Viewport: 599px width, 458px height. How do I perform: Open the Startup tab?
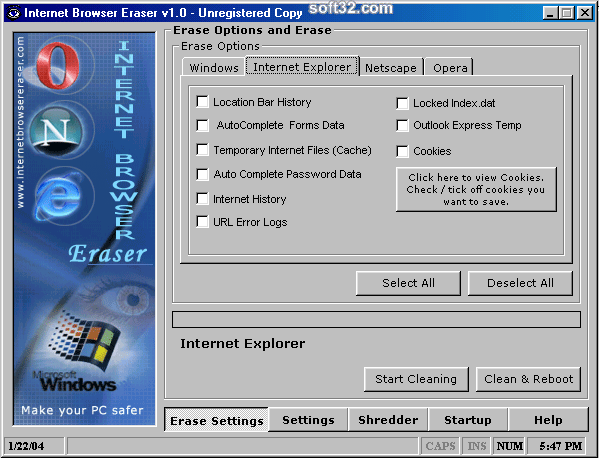point(468,420)
